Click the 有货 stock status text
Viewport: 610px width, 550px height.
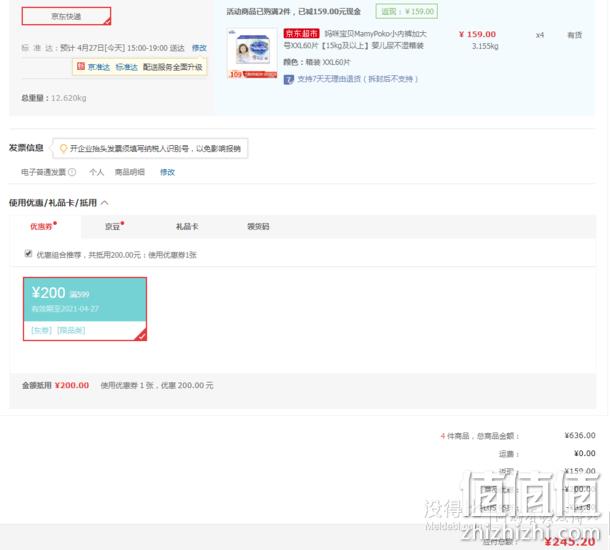[575, 35]
